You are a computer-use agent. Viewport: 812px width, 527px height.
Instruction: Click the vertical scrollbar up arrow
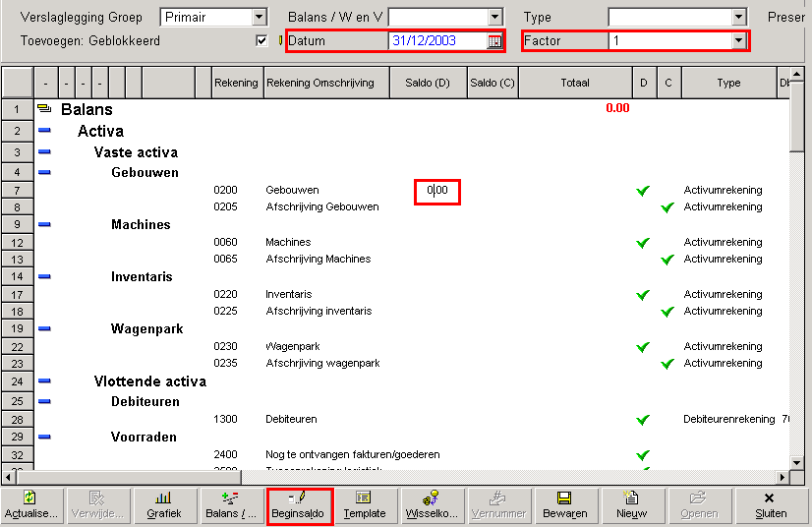tap(796, 74)
